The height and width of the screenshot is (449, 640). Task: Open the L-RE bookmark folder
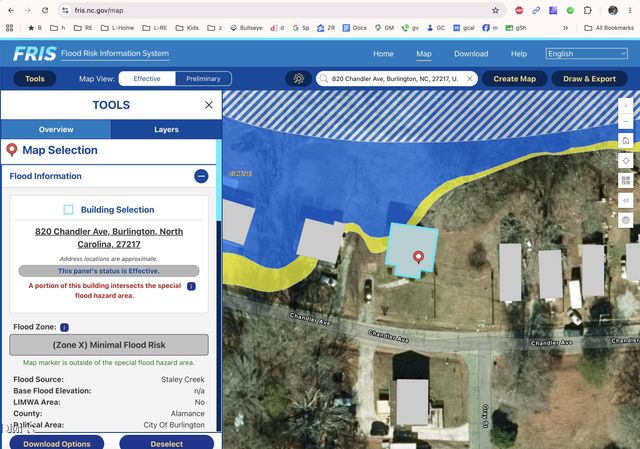(x=155, y=28)
